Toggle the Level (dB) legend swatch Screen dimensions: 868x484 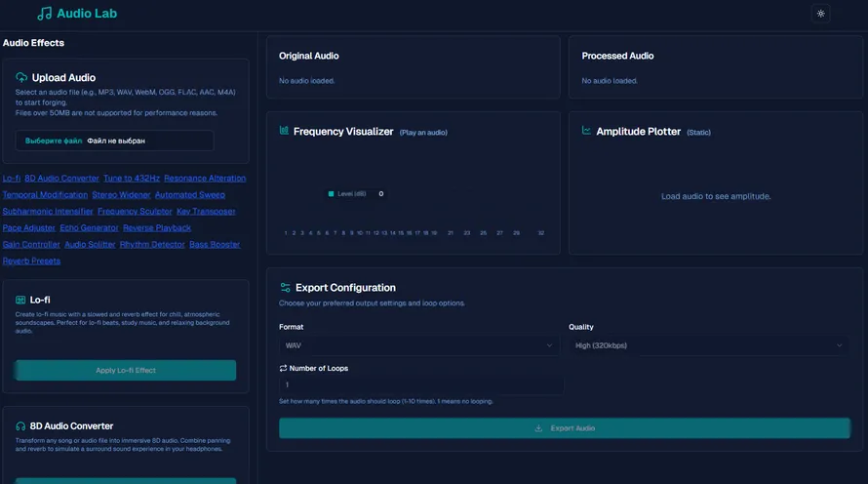[x=331, y=194]
